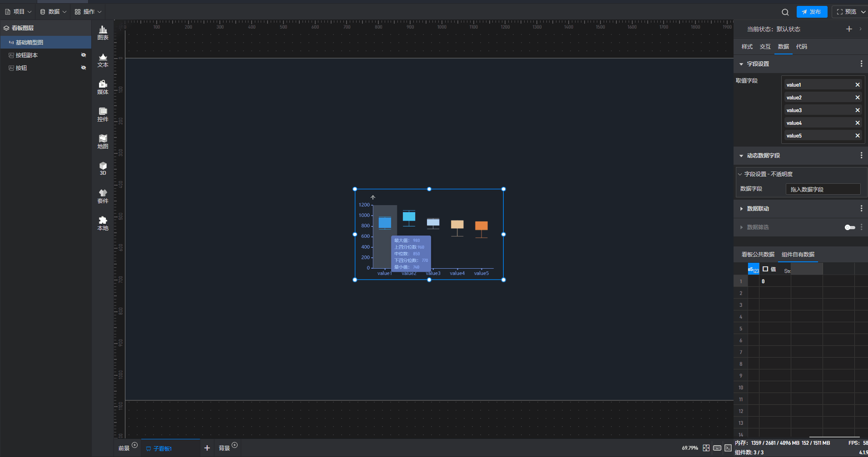Open the 文本 text components panel
This screenshot has width=868, height=457.
(103, 60)
